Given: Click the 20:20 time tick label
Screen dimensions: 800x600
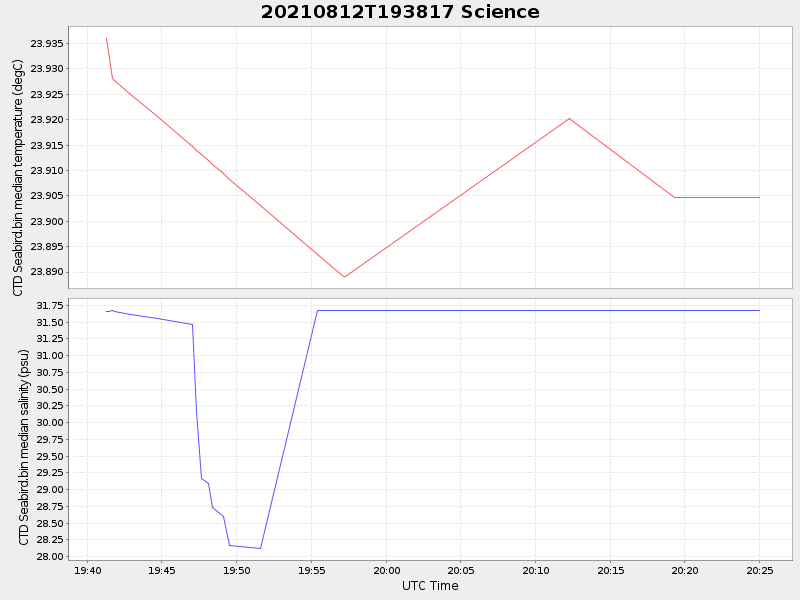Looking at the screenshot, I should click(685, 570).
